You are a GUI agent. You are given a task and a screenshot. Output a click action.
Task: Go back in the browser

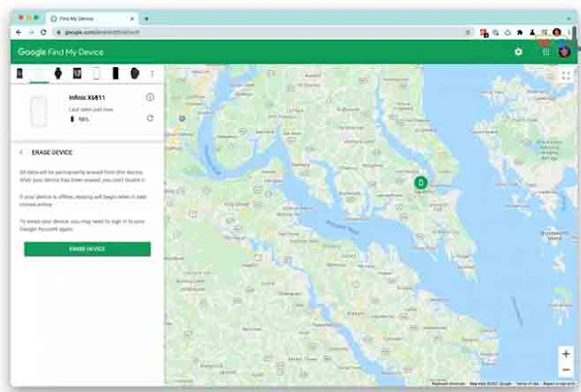point(19,33)
